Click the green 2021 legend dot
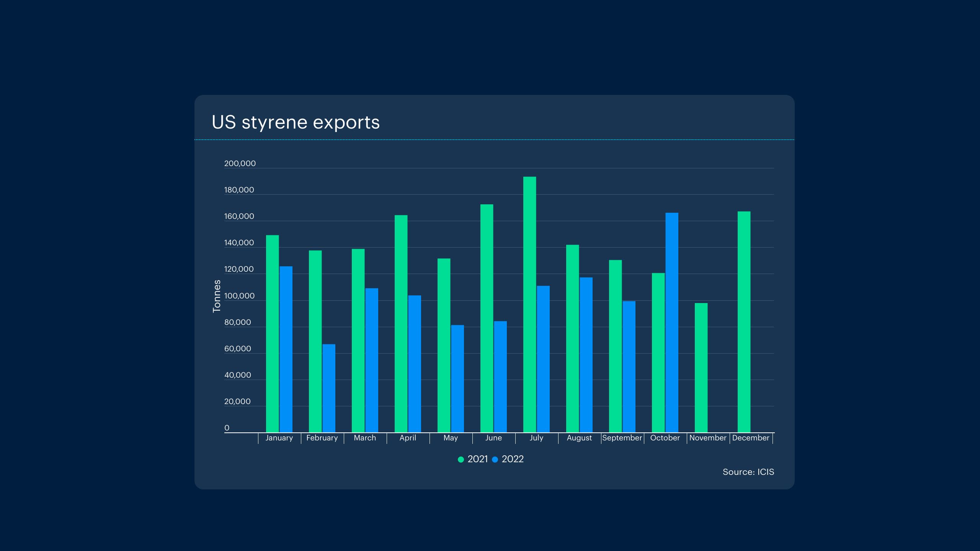The height and width of the screenshot is (551, 980). (x=461, y=460)
